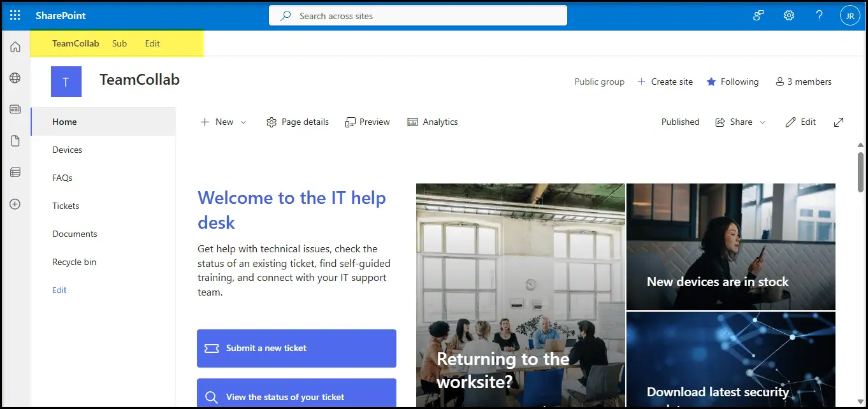Open the Settings gear icon
The image size is (868, 409).
coord(789,15)
